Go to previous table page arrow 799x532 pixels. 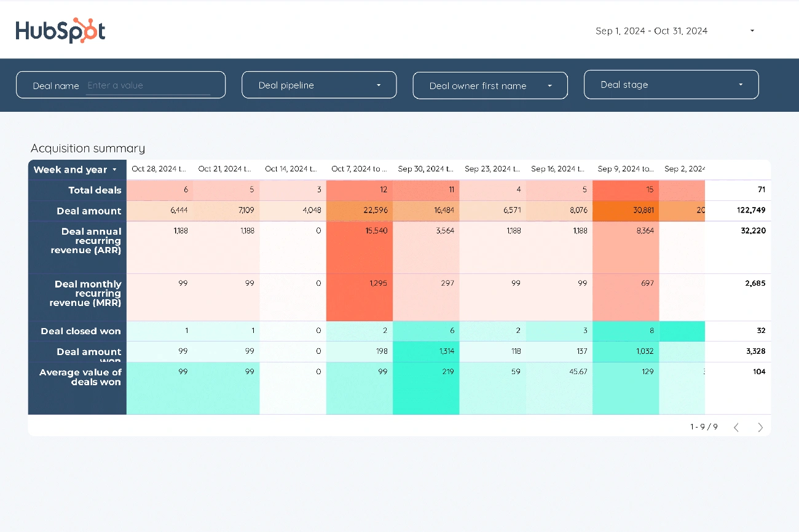coord(736,427)
